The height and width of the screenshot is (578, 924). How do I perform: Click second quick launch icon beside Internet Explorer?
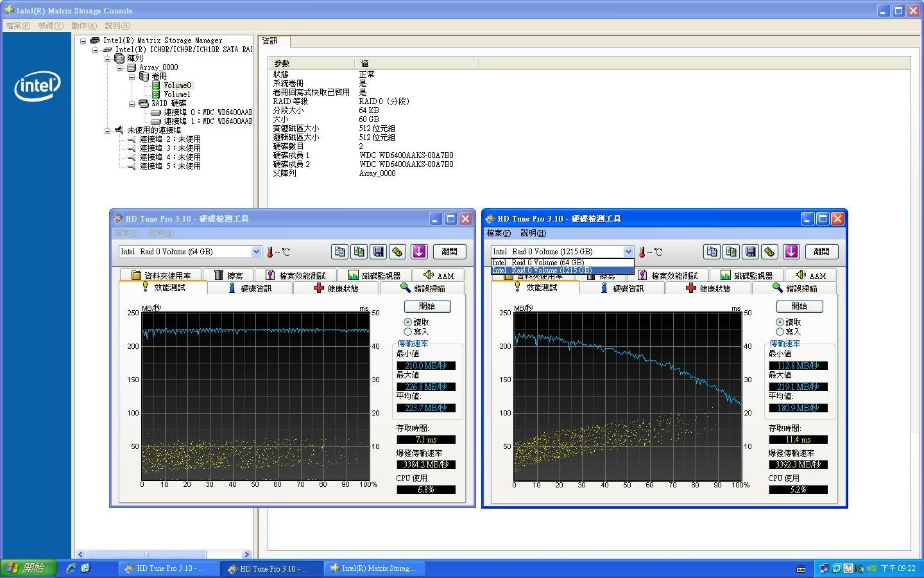[x=85, y=568]
